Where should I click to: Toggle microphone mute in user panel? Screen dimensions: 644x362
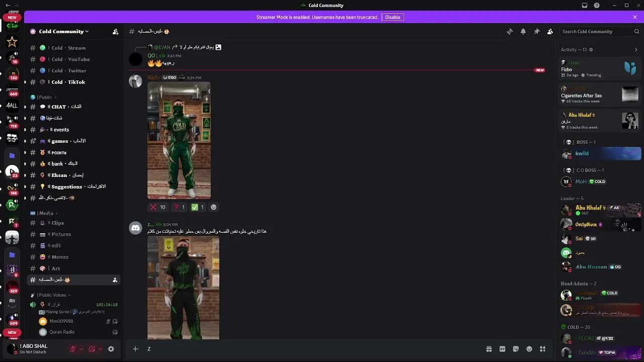pos(72,349)
